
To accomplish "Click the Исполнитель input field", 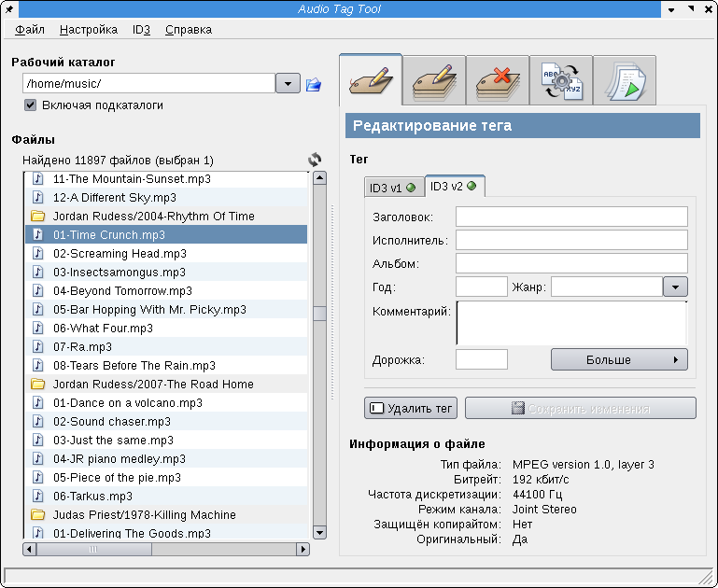I will [x=571, y=240].
